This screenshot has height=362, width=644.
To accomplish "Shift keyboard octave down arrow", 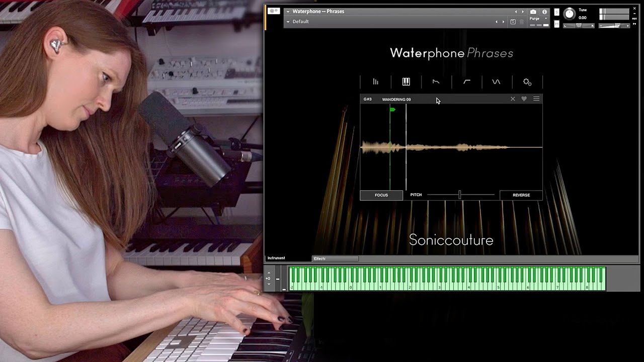I will (x=268, y=284).
